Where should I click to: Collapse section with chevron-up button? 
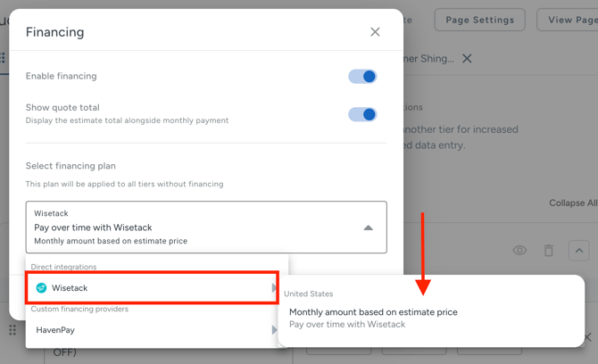(578, 251)
